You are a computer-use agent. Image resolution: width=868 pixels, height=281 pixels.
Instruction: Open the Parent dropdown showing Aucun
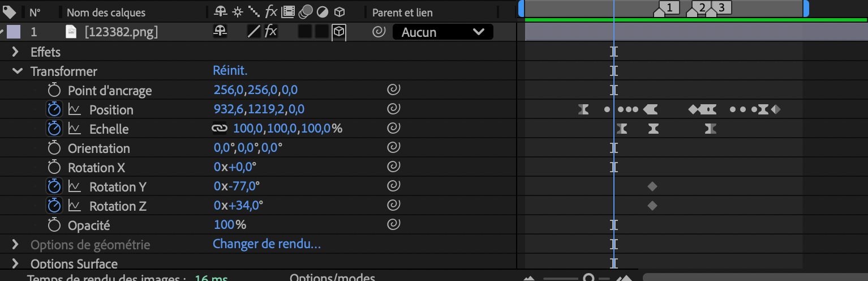tap(442, 32)
